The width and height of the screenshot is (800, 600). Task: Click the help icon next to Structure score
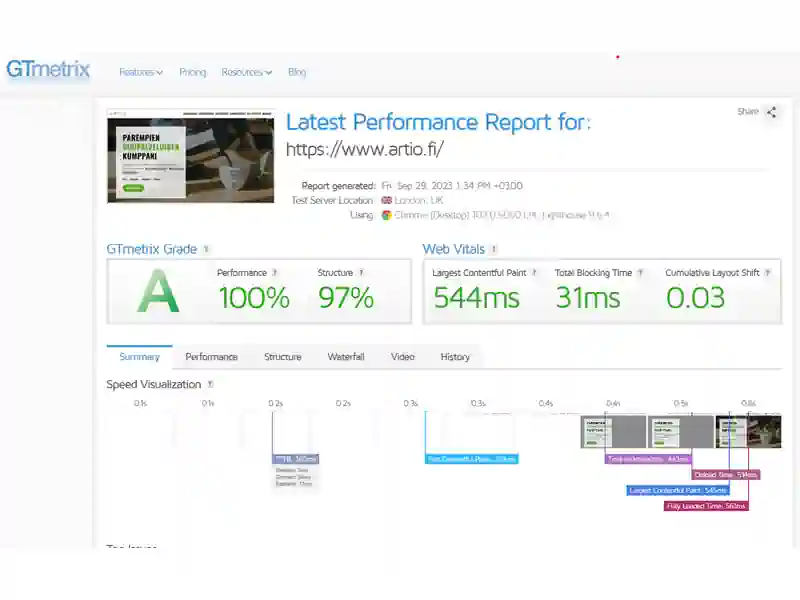(361, 272)
